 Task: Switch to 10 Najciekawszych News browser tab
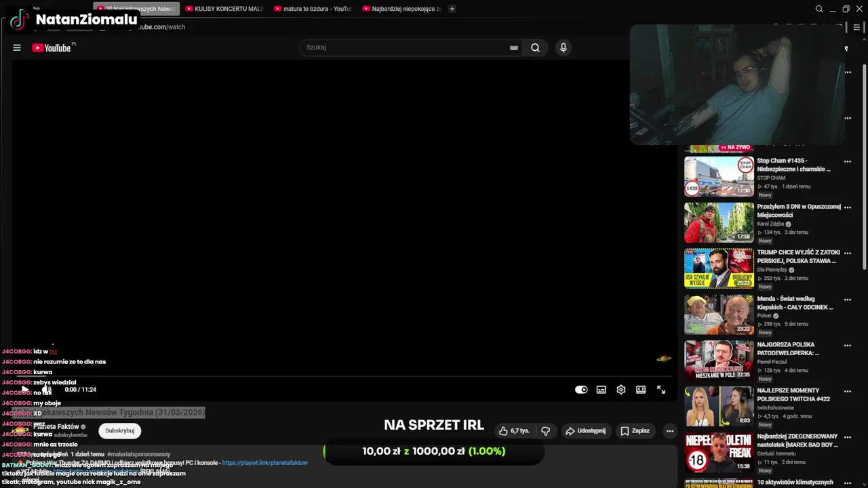tap(136, 9)
